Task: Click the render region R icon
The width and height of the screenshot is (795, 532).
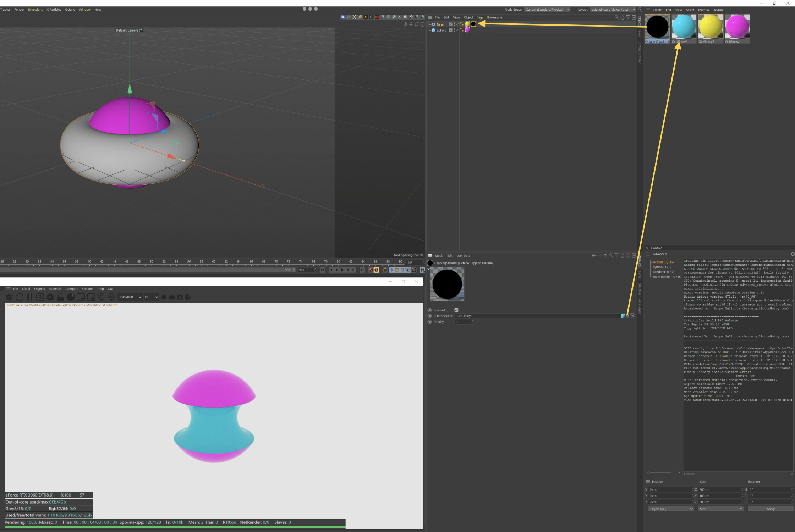Action: (40, 297)
